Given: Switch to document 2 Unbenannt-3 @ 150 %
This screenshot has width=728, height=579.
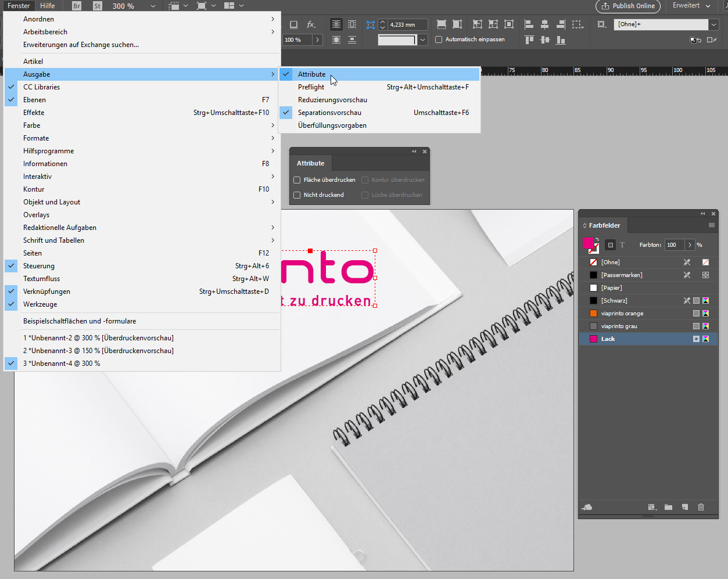Looking at the screenshot, I should coord(142,351).
